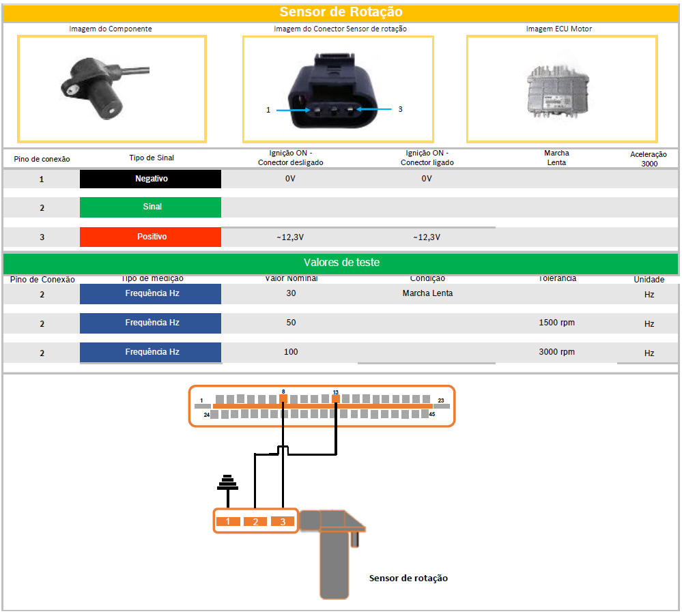Click Frequência Hz cell for 100 Hz
The image size is (682, 616).
tap(150, 352)
